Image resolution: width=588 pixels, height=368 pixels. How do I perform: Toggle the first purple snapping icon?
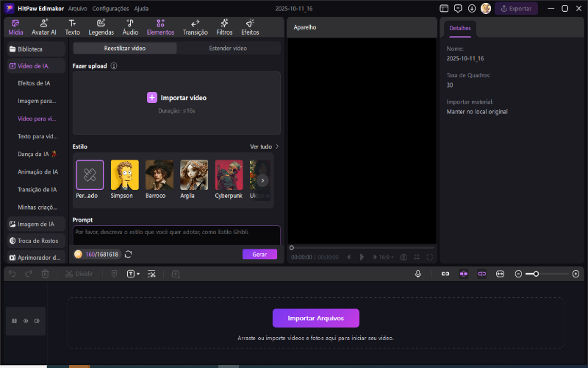pos(464,274)
